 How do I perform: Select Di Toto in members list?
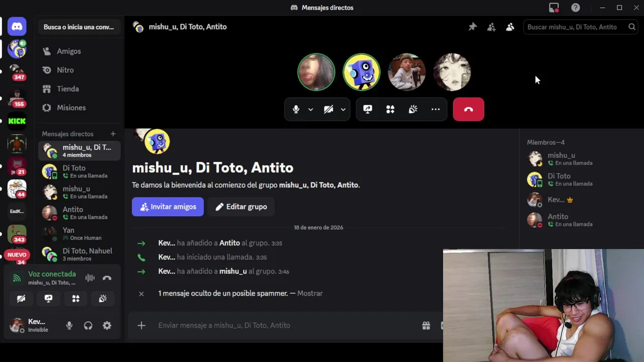point(580,179)
